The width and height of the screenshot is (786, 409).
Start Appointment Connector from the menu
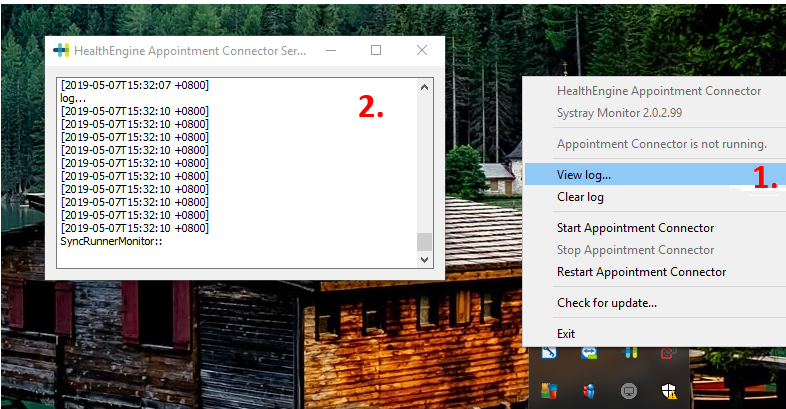(635, 228)
